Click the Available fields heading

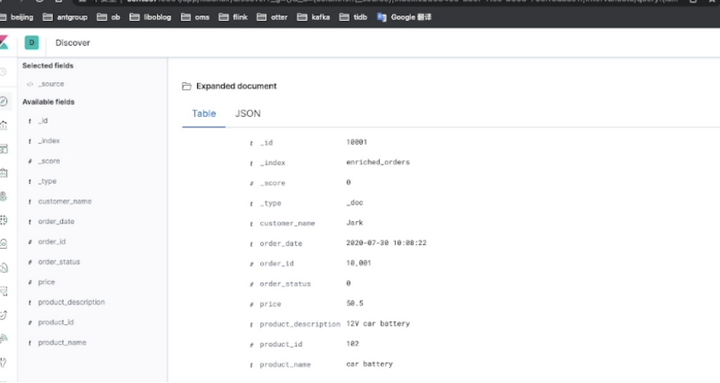(48, 102)
